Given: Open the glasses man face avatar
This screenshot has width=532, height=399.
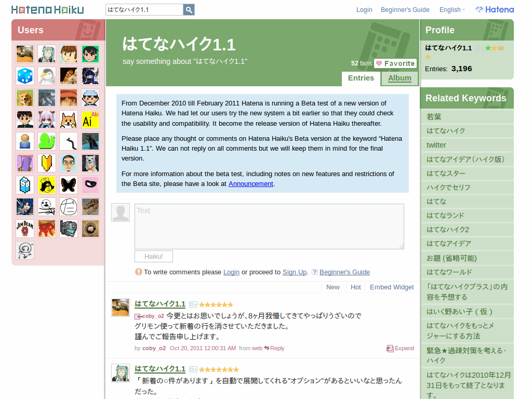Looking at the screenshot, I should (x=69, y=163).
